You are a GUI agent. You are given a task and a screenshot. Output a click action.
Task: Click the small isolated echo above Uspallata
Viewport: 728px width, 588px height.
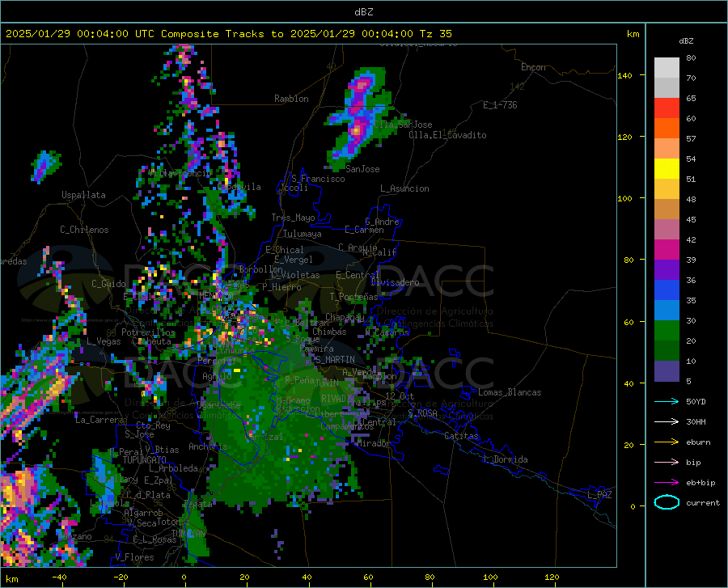(45, 166)
